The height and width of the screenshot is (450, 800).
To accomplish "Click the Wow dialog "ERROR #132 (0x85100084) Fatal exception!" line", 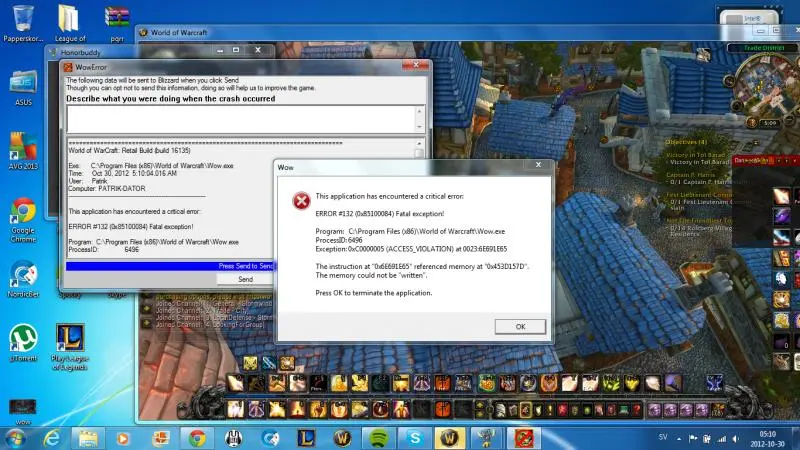I will click(380, 214).
